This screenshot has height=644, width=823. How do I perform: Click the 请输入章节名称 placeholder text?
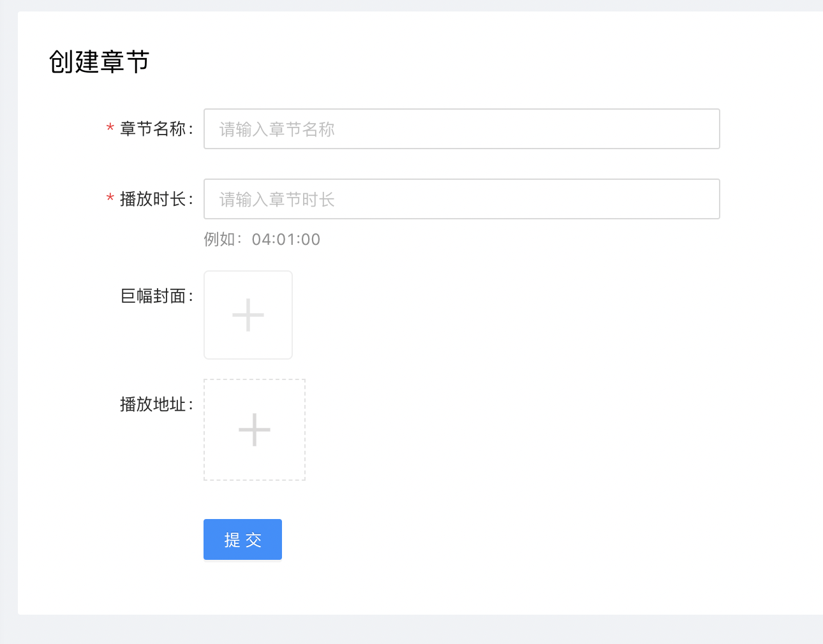click(277, 129)
